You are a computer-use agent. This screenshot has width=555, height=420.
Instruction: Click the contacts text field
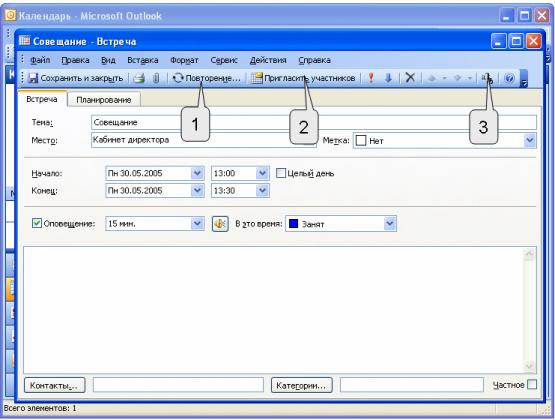(178, 385)
